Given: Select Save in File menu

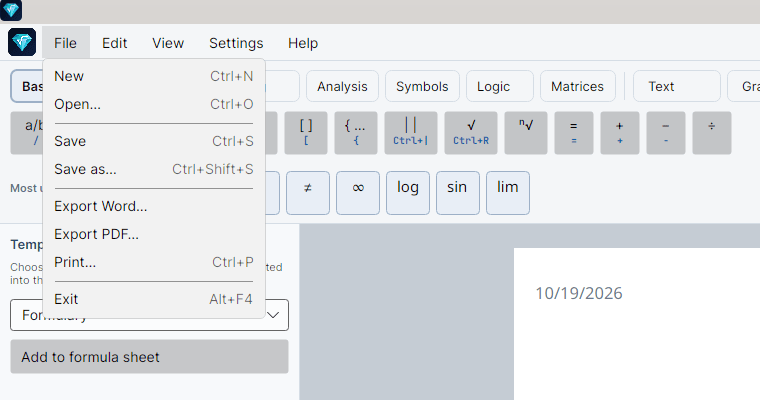Looking at the screenshot, I should pyautogui.click(x=154, y=141).
